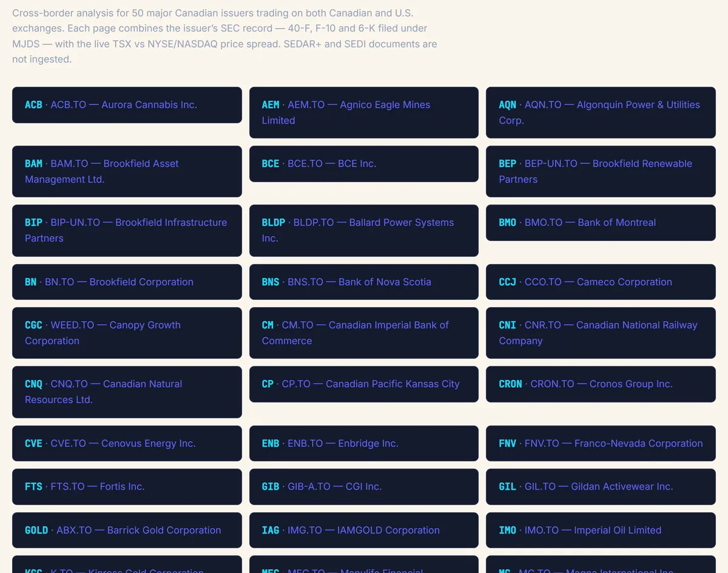Open the Imperial Oil Limited IMO card

601,530
